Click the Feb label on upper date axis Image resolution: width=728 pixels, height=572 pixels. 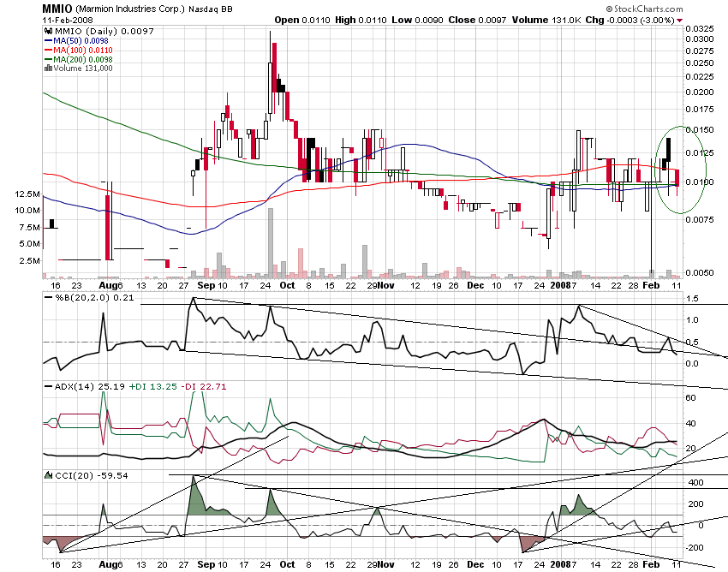tap(651, 285)
